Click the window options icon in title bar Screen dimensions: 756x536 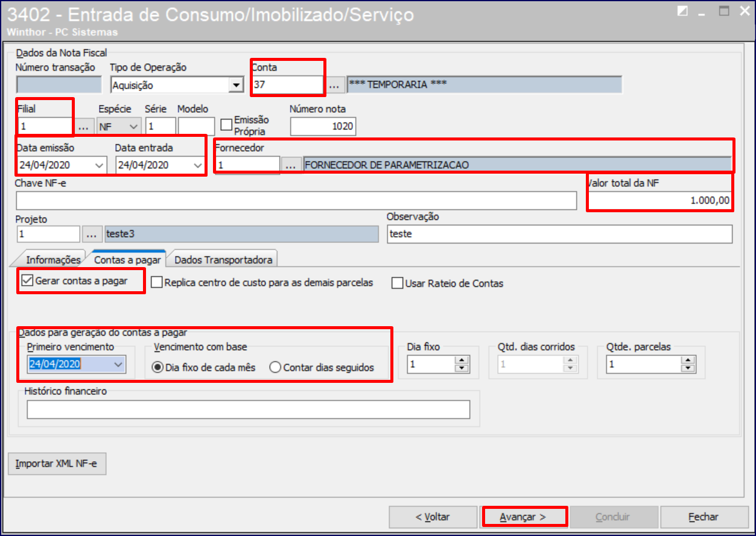coord(682,11)
